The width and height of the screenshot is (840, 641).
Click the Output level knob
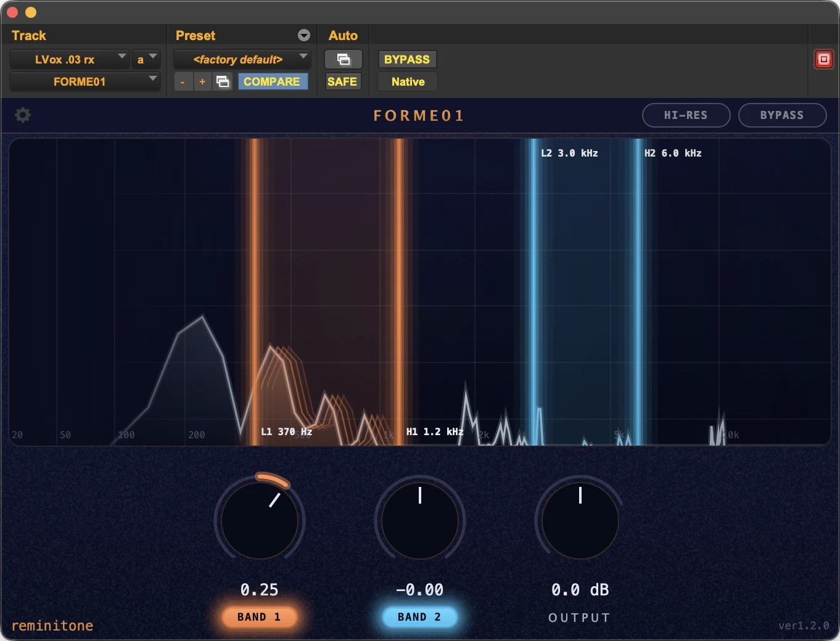coord(580,520)
